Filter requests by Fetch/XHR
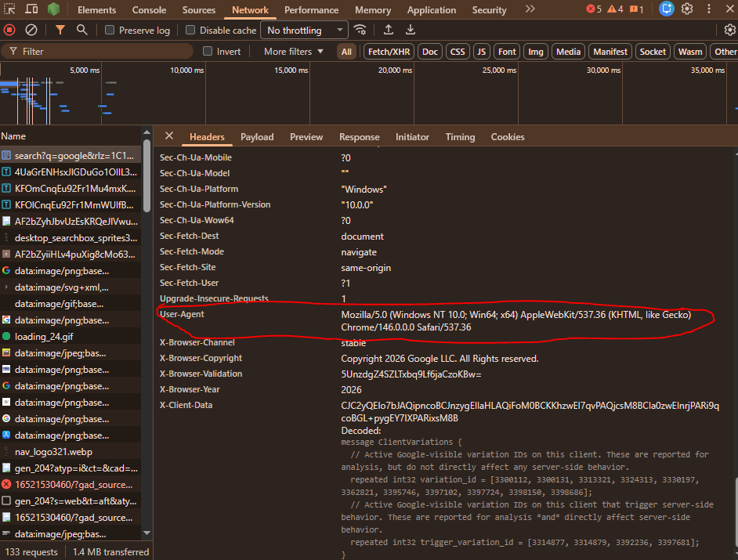This screenshot has width=738, height=560. point(389,52)
